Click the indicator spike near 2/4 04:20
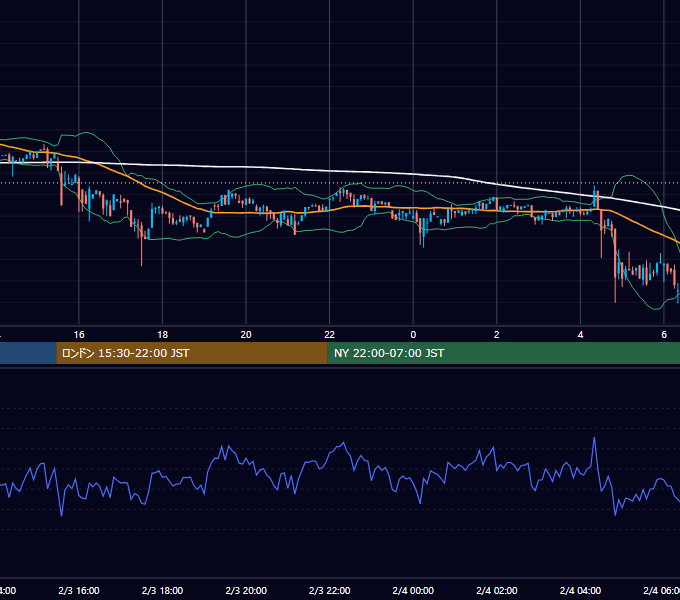This screenshot has width=680, height=600. 595,439
